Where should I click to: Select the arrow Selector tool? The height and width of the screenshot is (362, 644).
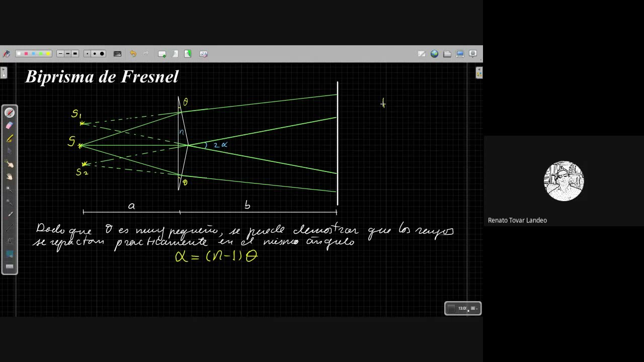(10, 151)
